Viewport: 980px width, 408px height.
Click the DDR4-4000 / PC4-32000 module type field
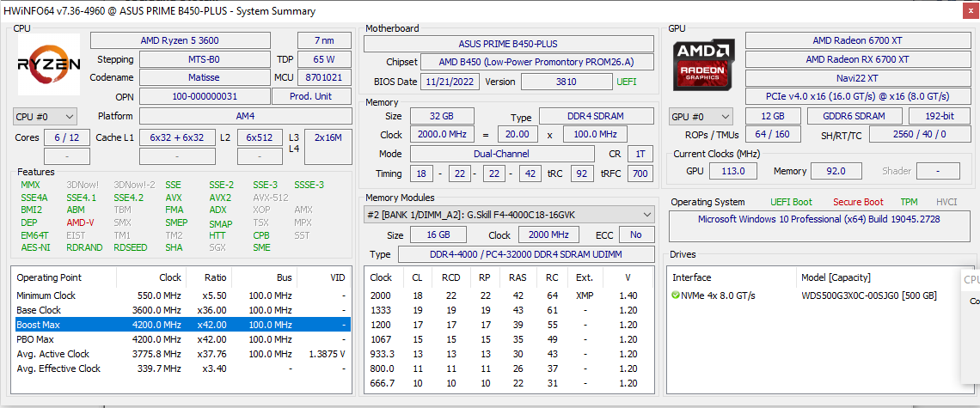pos(525,254)
